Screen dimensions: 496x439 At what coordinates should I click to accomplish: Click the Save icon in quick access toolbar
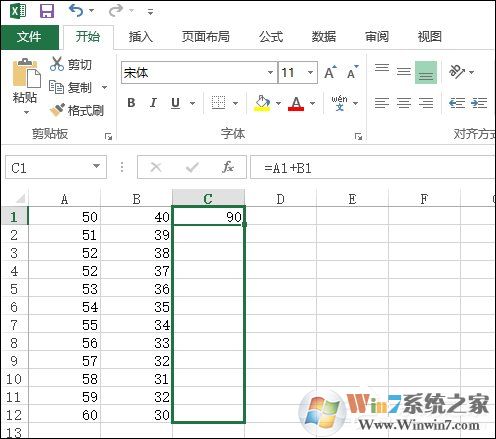47,11
